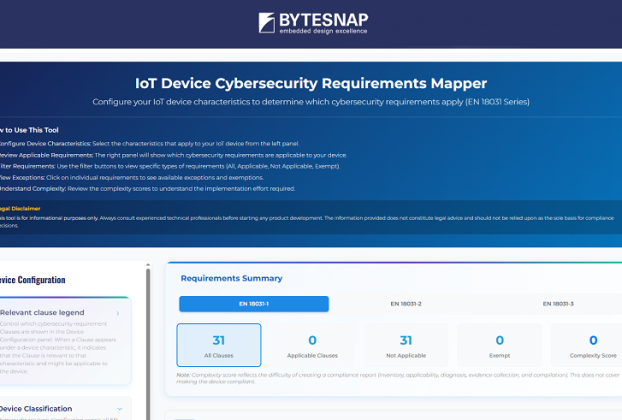Filter requirements by Not Applicable
Screen dimensions: 622x420
click(x=406, y=345)
